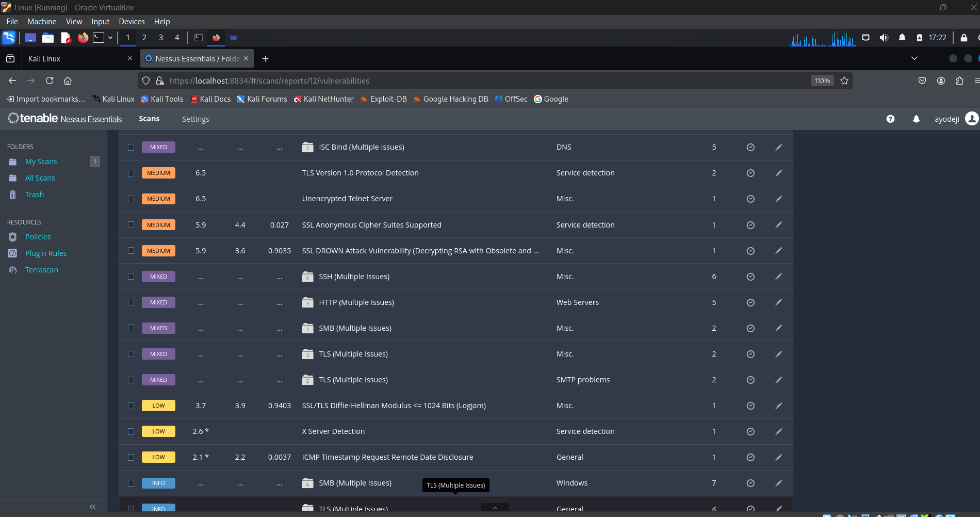The image size is (980, 517).
Task: Open the Devices menu in VirtualBox
Action: tap(132, 22)
